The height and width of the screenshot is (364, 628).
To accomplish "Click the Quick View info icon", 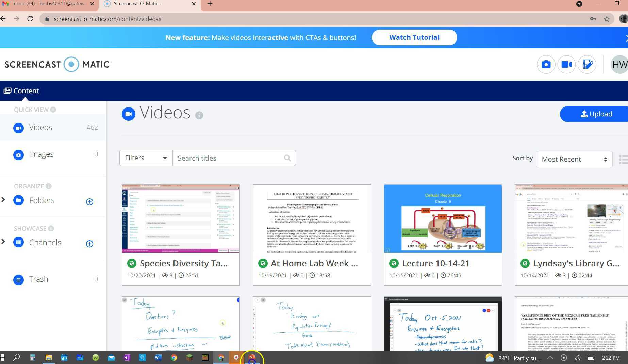I will click(53, 110).
